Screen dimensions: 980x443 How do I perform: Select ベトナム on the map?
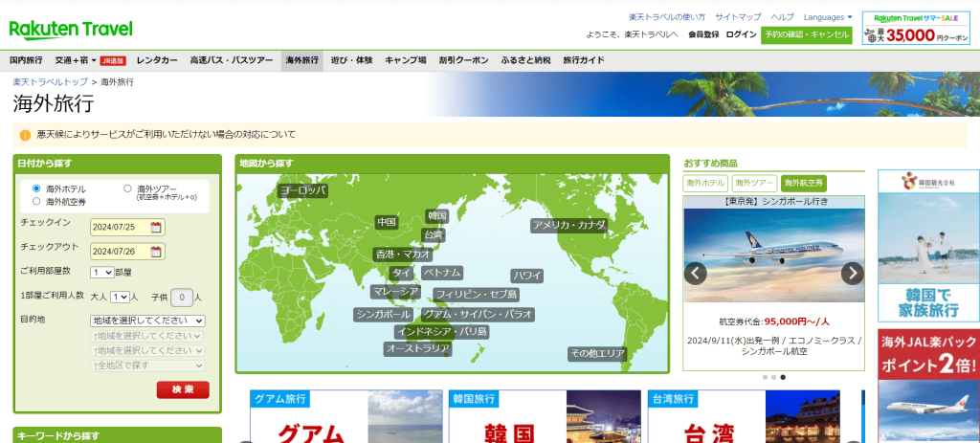(x=442, y=273)
